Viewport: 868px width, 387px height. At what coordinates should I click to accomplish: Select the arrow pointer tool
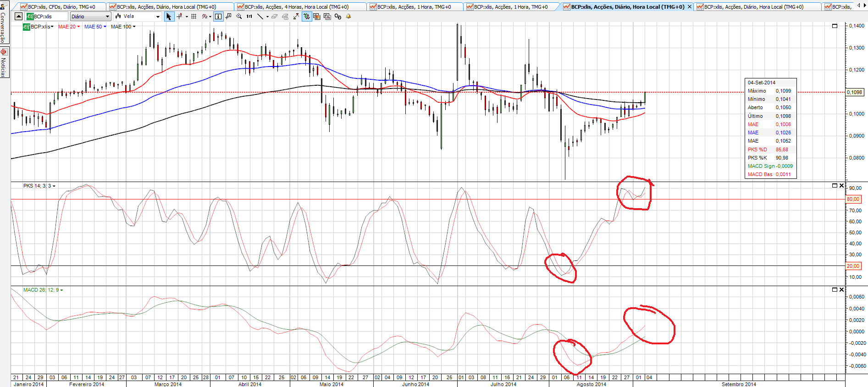[169, 17]
